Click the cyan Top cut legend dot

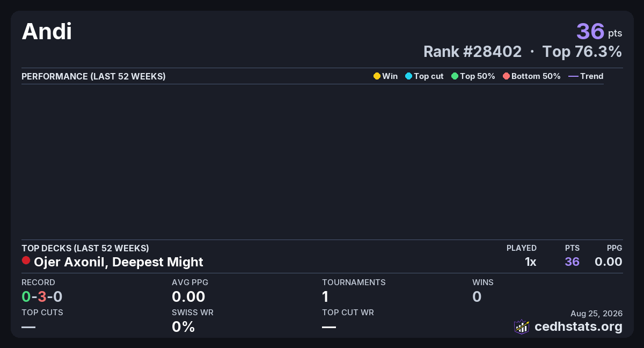point(408,76)
